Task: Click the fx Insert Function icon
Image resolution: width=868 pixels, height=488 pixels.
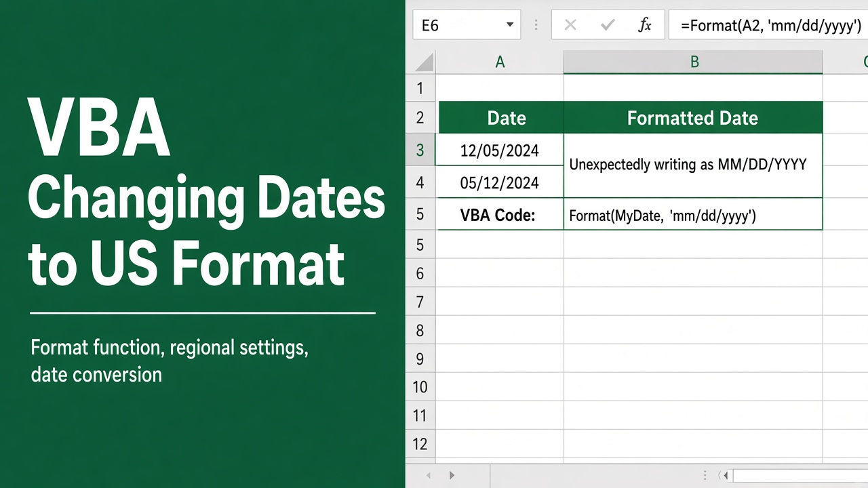Action: 645,26
